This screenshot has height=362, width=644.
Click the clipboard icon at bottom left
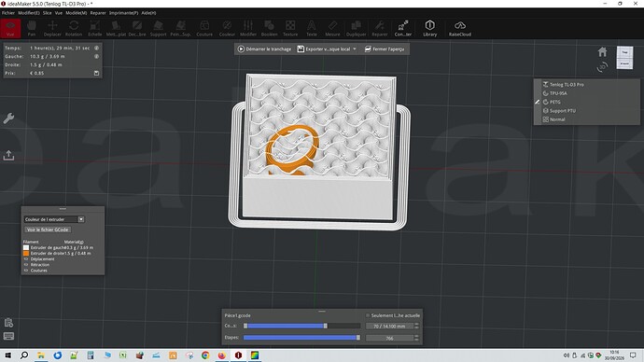point(8,322)
